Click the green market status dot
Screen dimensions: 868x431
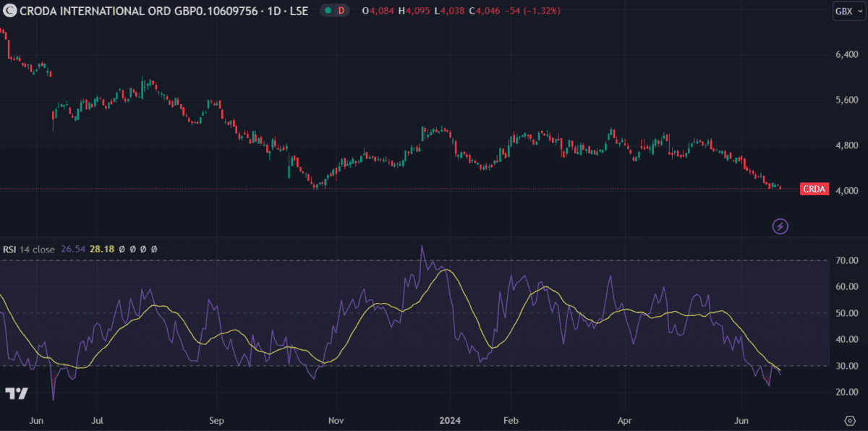[328, 11]
